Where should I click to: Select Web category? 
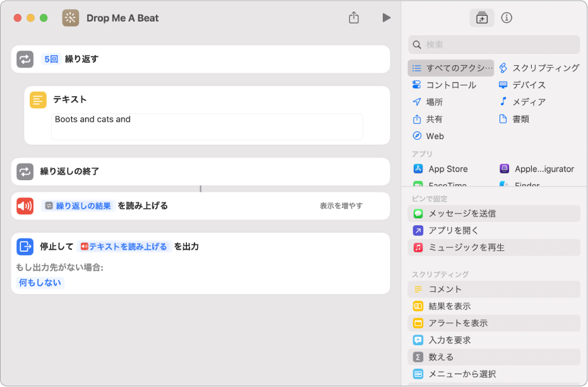pyautogui.click(x=428, y=136)
